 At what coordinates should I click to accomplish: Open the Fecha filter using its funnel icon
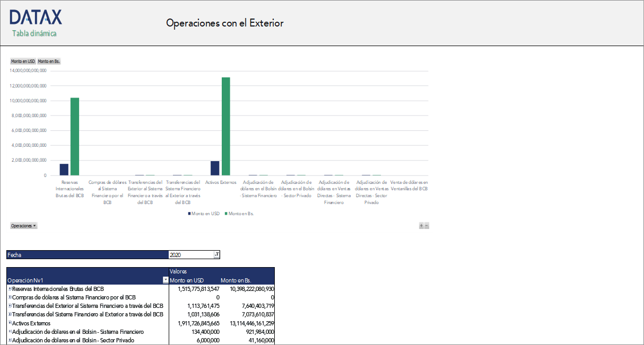[217, 254]
